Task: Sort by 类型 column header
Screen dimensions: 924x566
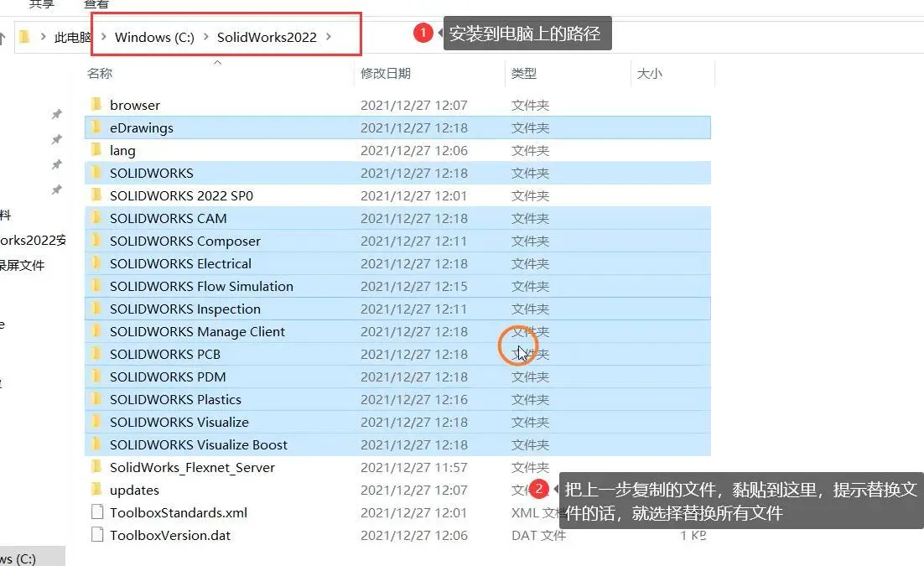Action: [x=524, y=73]
